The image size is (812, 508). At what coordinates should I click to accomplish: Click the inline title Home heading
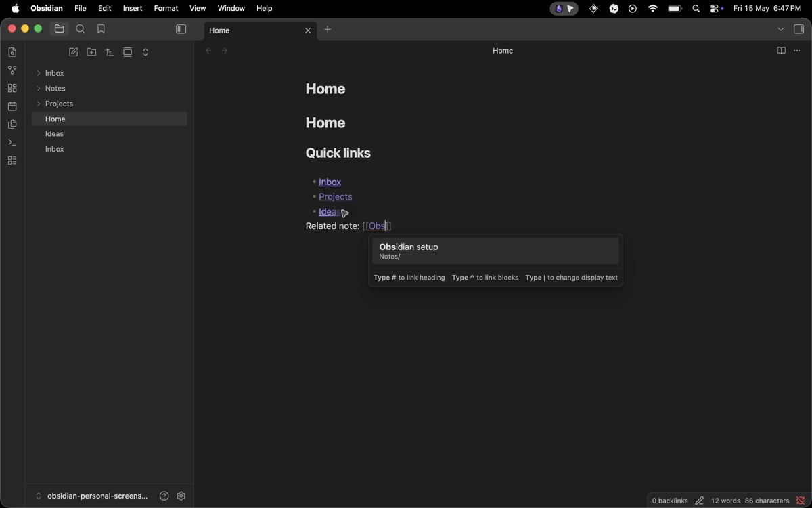click(325, 89)
